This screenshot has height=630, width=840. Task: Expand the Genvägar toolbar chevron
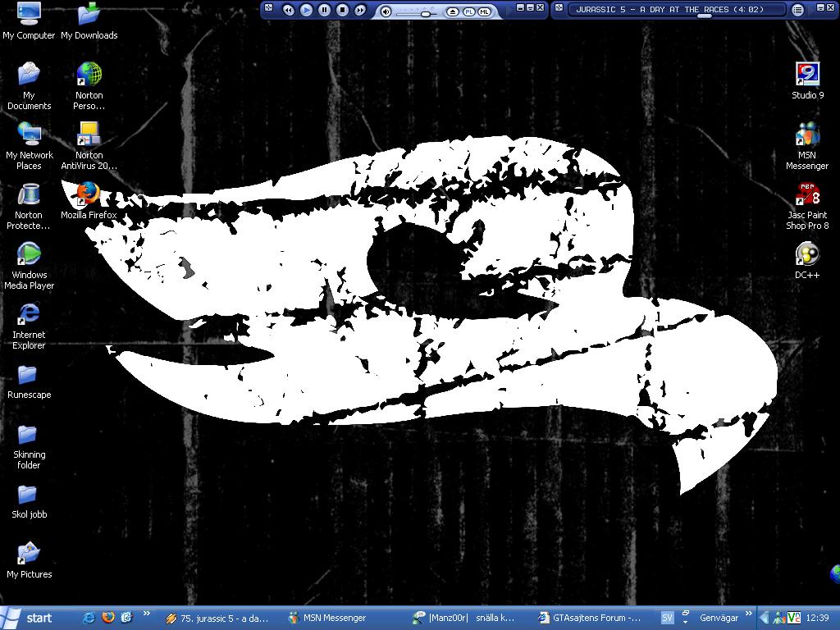748,614
